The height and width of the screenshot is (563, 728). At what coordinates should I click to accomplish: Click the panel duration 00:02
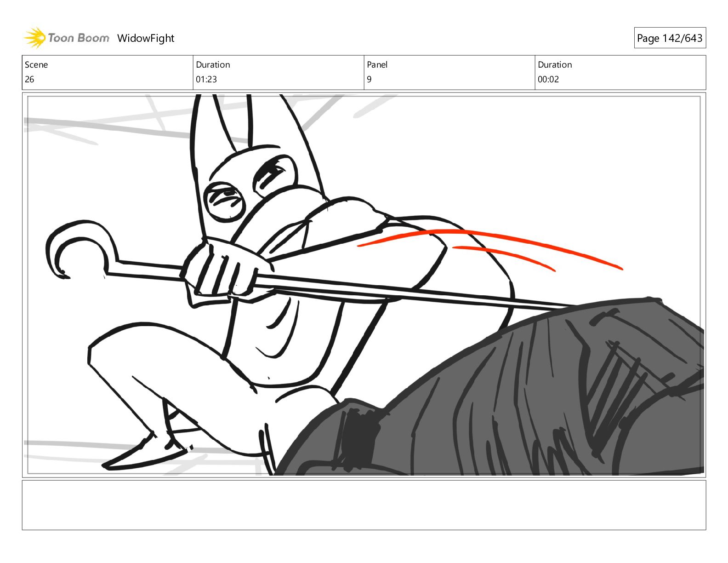click(548, 79)
